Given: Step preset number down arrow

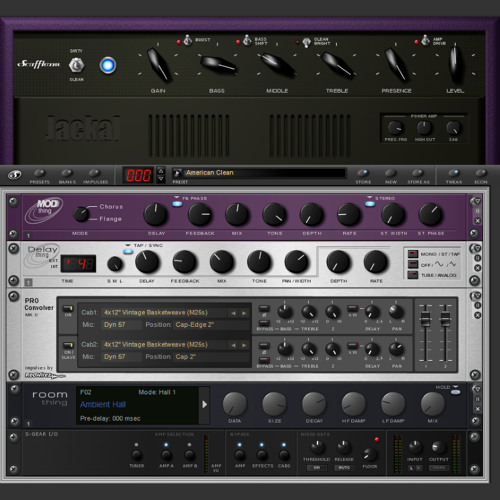Looking at the screenshot, I should 161,179.
